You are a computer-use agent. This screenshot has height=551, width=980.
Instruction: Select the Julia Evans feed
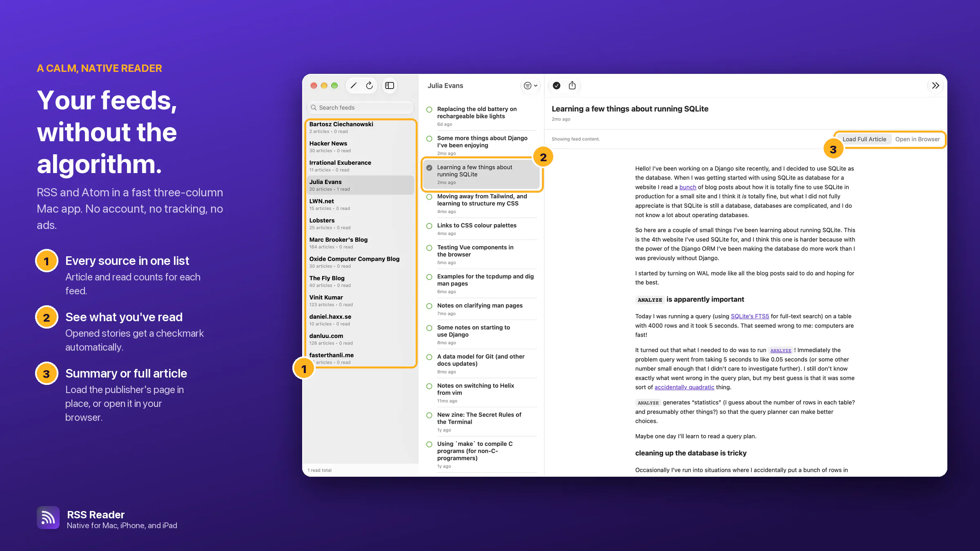(x=360, y=185)
